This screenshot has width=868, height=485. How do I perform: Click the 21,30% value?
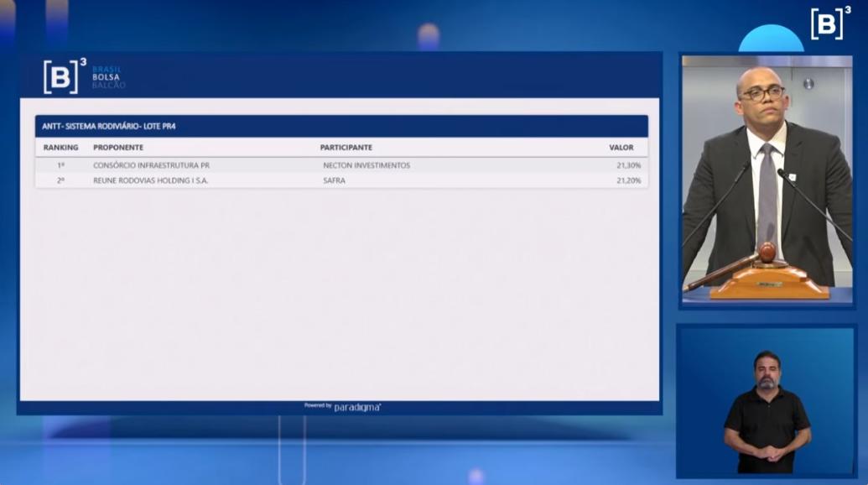tap(628, 165)
